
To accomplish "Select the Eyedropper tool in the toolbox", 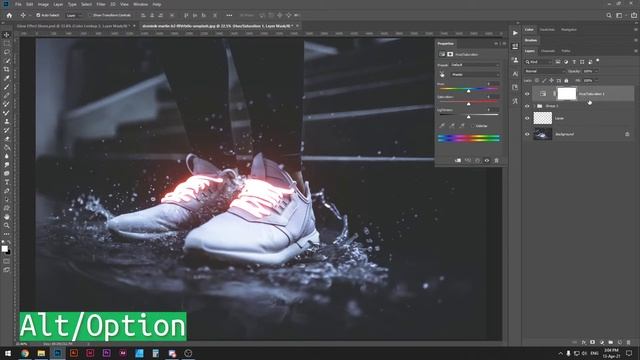I will [x=7, y=78].
